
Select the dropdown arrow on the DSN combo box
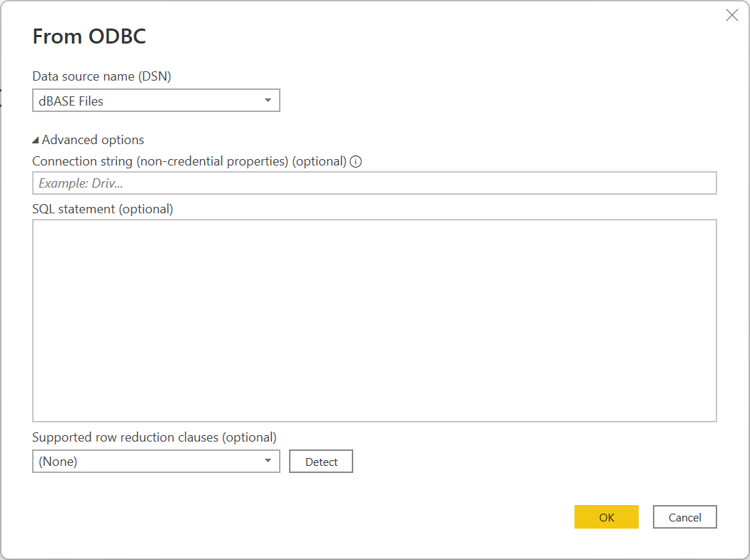(x=269, y=100)
